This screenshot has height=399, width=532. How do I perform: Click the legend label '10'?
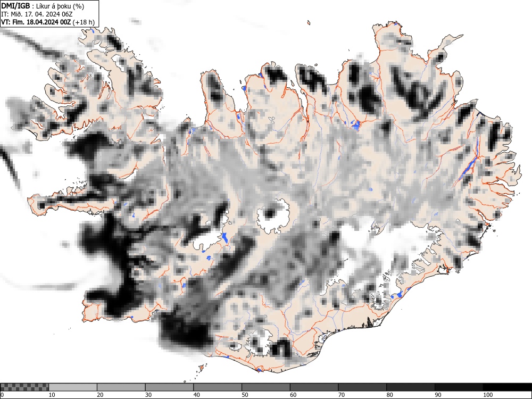[x=52, y=395]
